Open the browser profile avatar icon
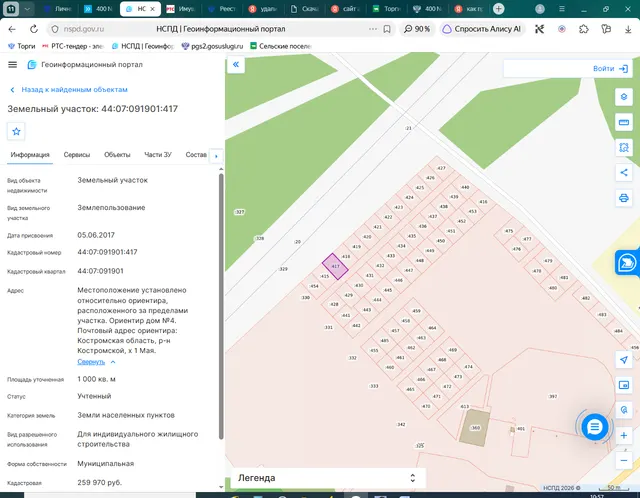This screenshot has height=498, width=640. coord(540,9)
